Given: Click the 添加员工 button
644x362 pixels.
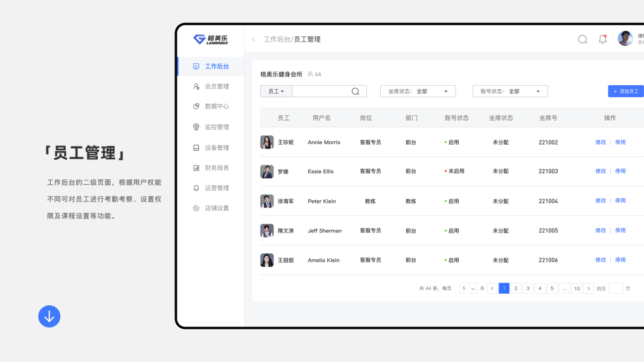Looking at the screenshot, I should click(626, 91).
